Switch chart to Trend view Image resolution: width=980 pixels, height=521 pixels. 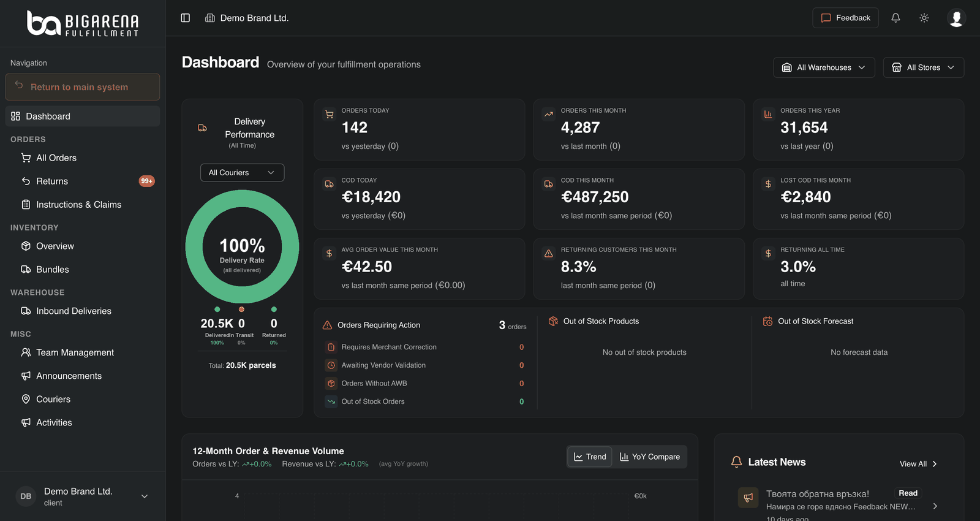pyautogui.click(x=590, y=457)
